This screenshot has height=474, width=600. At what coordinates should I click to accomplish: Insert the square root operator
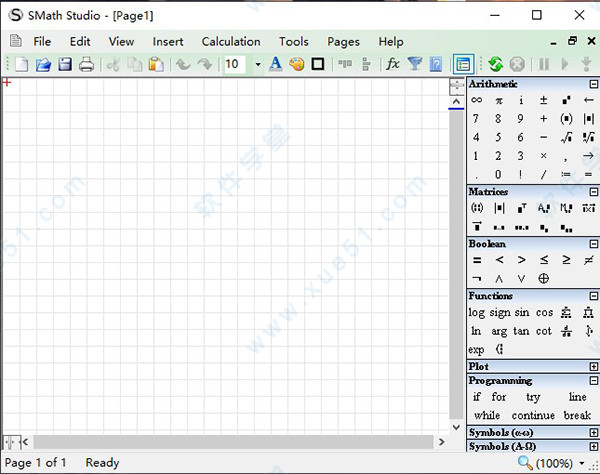click(x=566, y=137)
